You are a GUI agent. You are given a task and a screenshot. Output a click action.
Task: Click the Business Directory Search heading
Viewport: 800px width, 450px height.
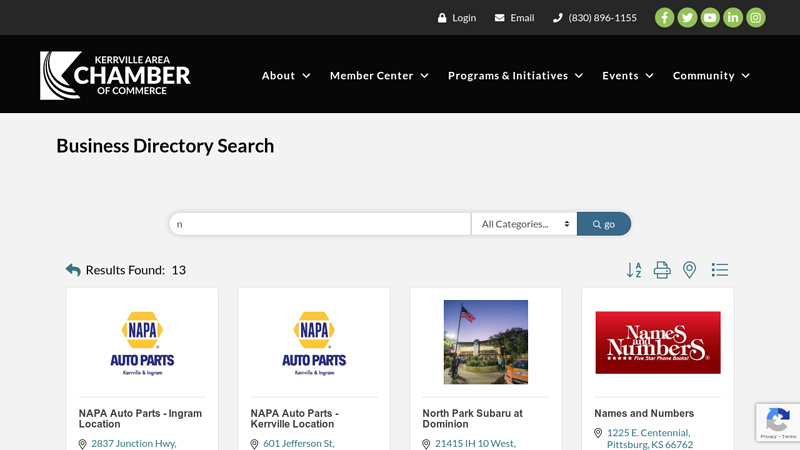point(165,146)
